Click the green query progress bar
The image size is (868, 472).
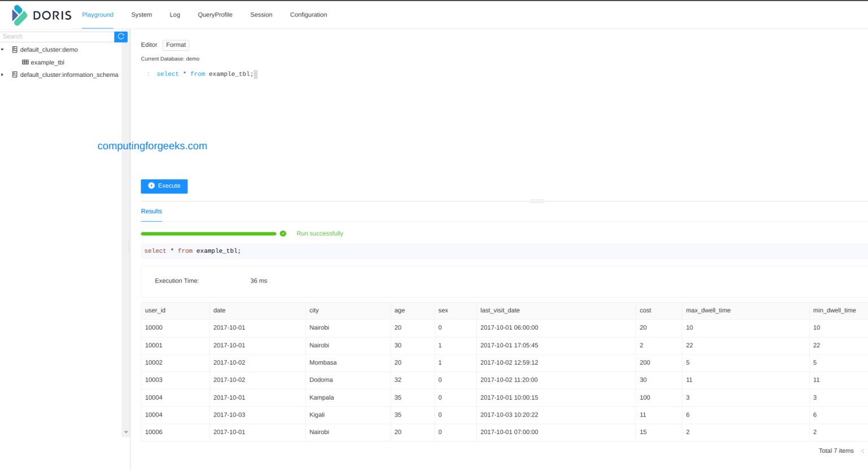(209, 233)
